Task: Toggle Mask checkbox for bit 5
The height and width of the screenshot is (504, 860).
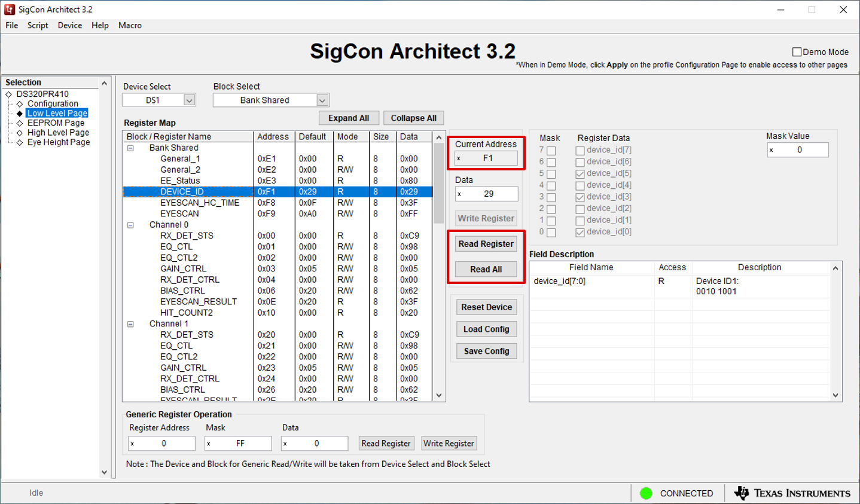Action: pos(551,174)
